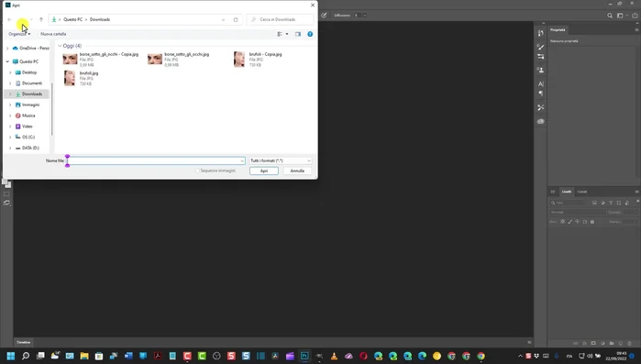Viewport: 641px width, 364px height.
Task: Open the taskbar search icon
Action: (x=26, y=356)
